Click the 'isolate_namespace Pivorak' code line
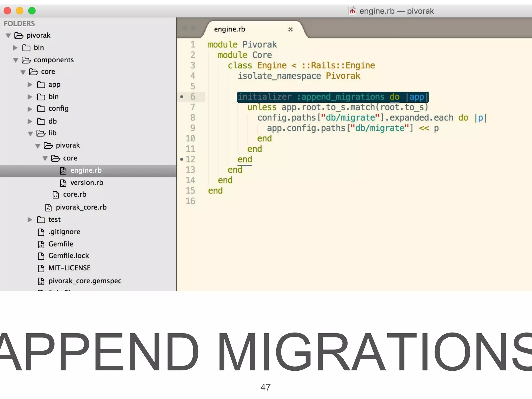Image resolution: width=532 pixels, height=399 pixels. point(299,76)
